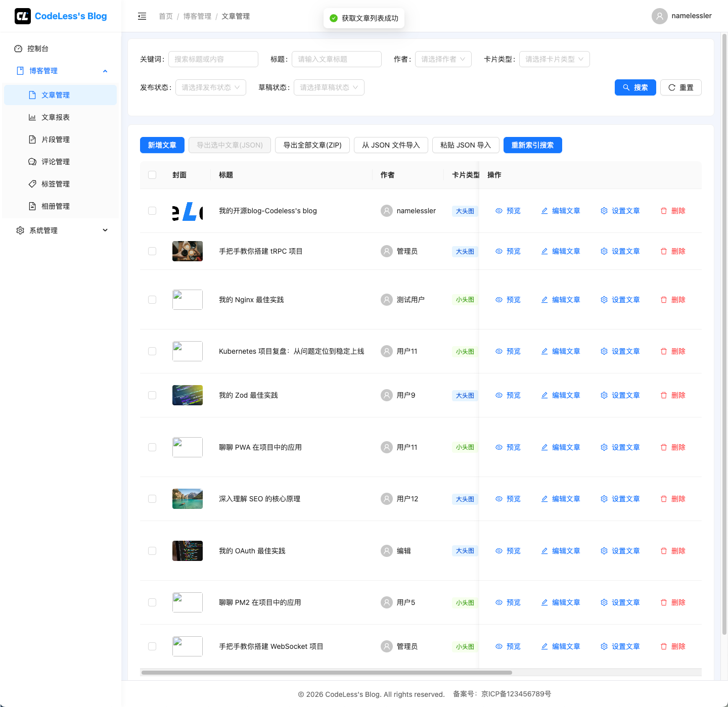This screenshot has width=728, height=707.
Task: Click the CodeLess's Blog logo icon
Action: click(x=23, y=16)
